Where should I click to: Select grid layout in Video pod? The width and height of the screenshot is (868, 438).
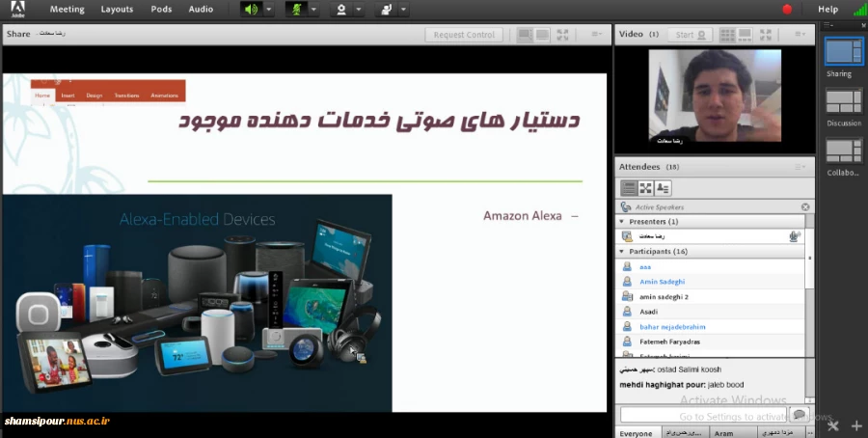(727, 35)
